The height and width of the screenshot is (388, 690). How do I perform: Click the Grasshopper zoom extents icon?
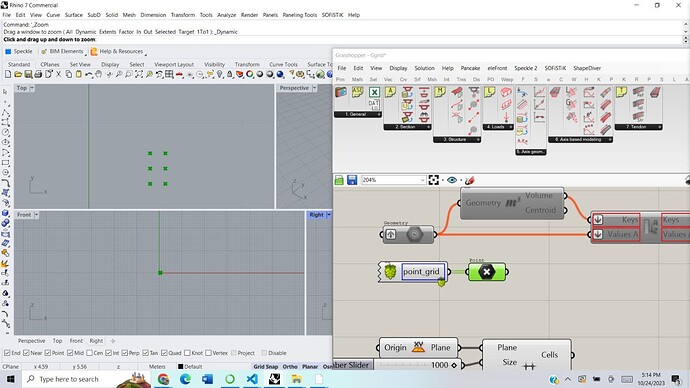pyautogui.click(x=433, y=180)
